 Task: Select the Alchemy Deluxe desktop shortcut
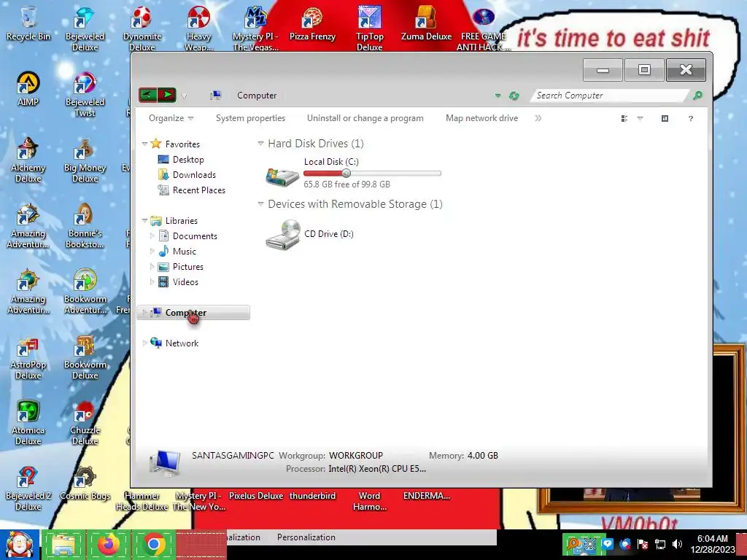28,160
